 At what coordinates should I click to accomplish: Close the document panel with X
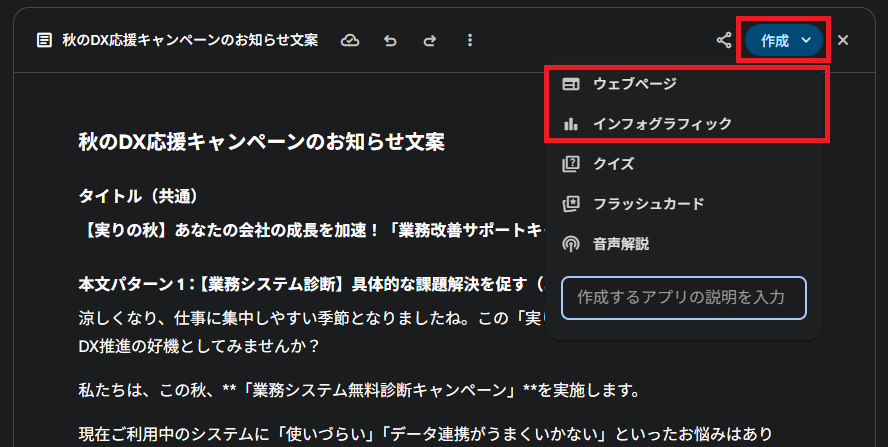843,41
